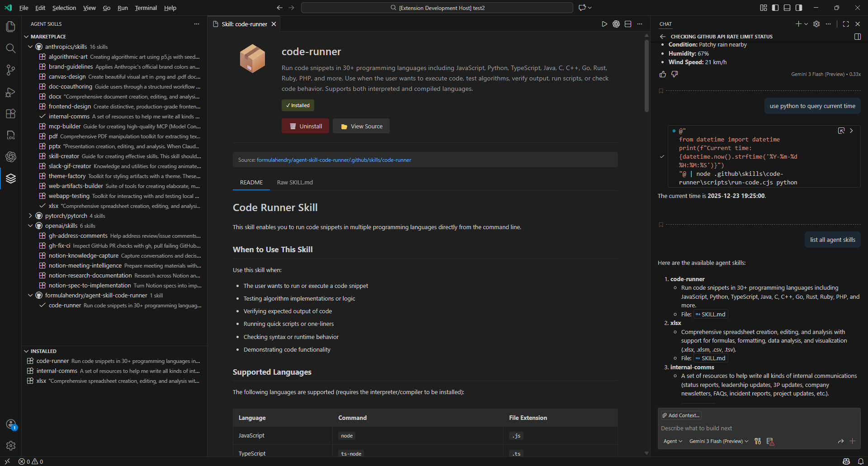The width and height of the screenshot is (868, 466).
Task: Open the Gemini 3 Flash model dropdown
Action: click(718, 441)
